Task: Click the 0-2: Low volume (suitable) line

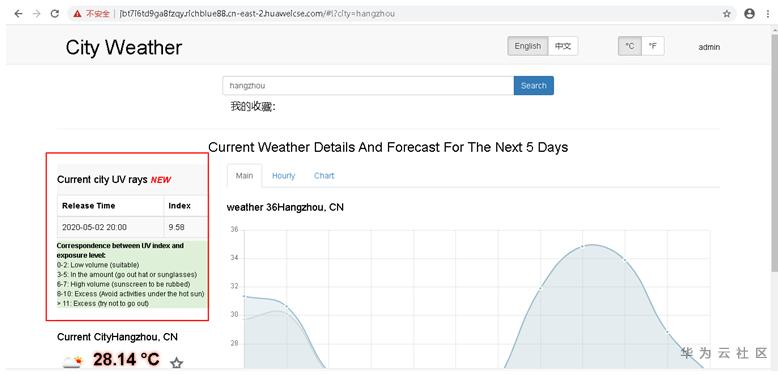Action: [98, 265]
